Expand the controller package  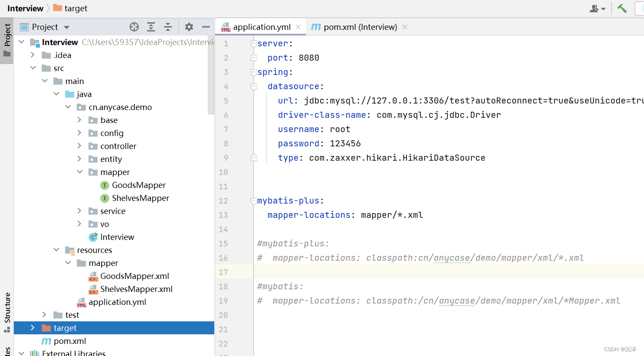tap(80, 146)
